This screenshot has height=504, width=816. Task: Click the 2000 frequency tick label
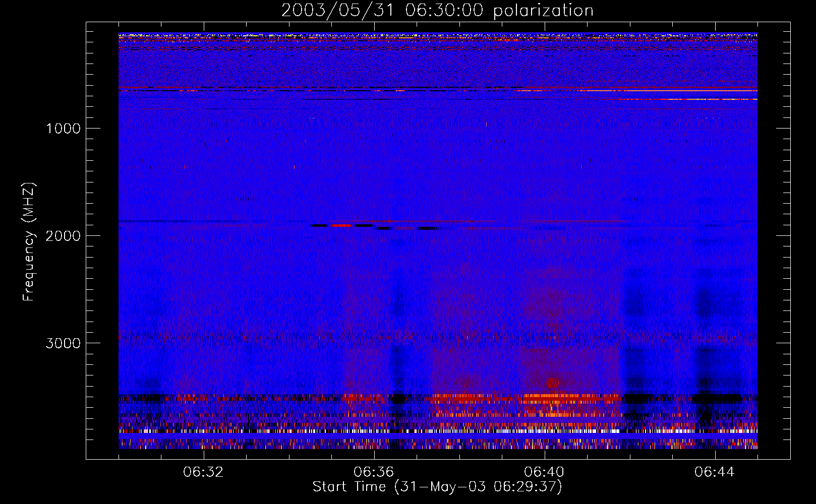click(x=63, y=236)
